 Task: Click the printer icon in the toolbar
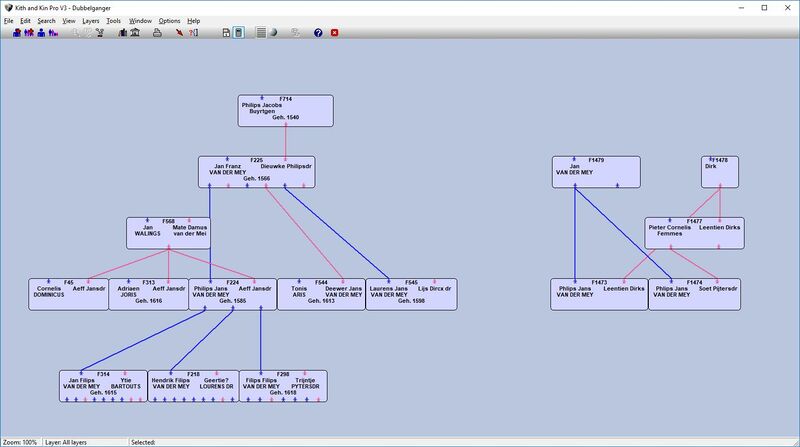157,32
